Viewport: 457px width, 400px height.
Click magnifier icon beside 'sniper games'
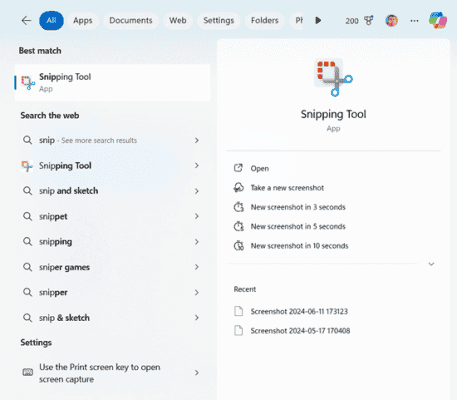[x=27, y=267]
